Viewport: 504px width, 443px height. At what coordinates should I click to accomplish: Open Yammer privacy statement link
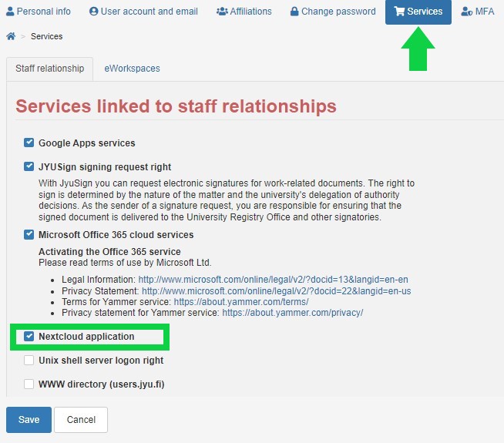293,313
